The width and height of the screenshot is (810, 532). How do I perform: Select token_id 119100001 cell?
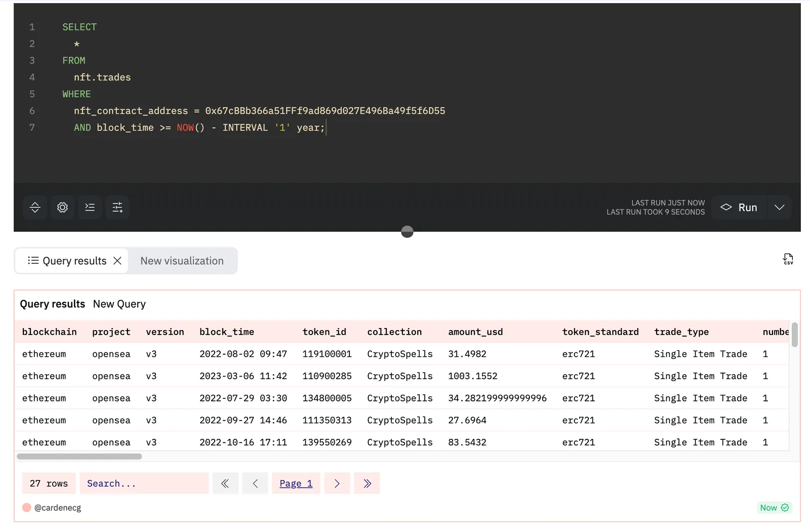[x=327, y=354]
